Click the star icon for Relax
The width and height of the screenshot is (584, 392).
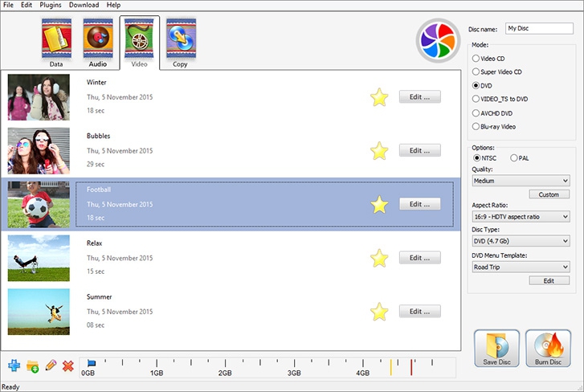[x=379, y=258]
